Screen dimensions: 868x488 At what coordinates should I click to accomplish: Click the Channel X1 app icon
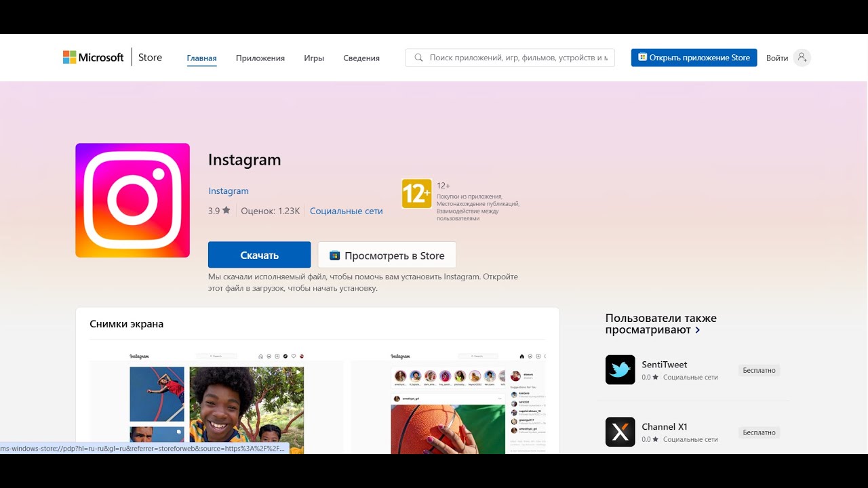pos(620,432)
